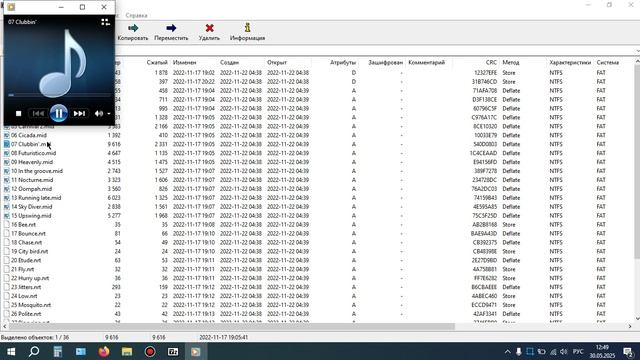Image resolution: width=640 pixels, height=360 pixels.
Task: Click the right arrow of horizontal scrollbar
Action: coord(630,327)
